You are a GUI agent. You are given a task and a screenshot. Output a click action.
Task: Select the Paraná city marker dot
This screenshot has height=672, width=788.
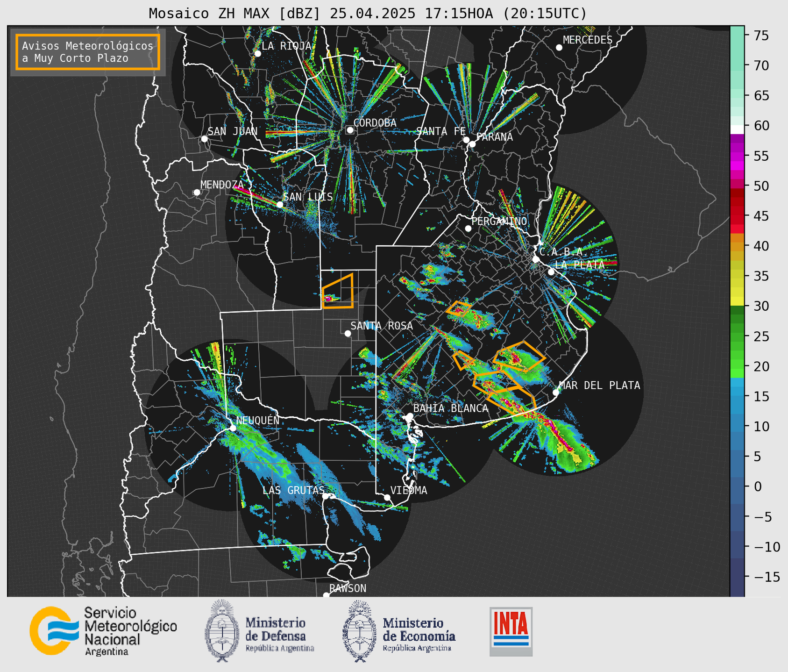pos(472,144)
